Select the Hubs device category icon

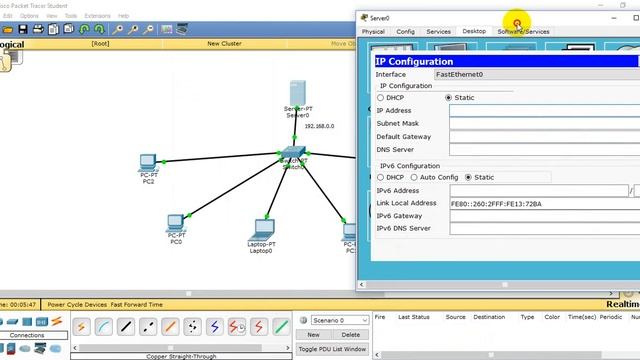click(x=27, y=322)
